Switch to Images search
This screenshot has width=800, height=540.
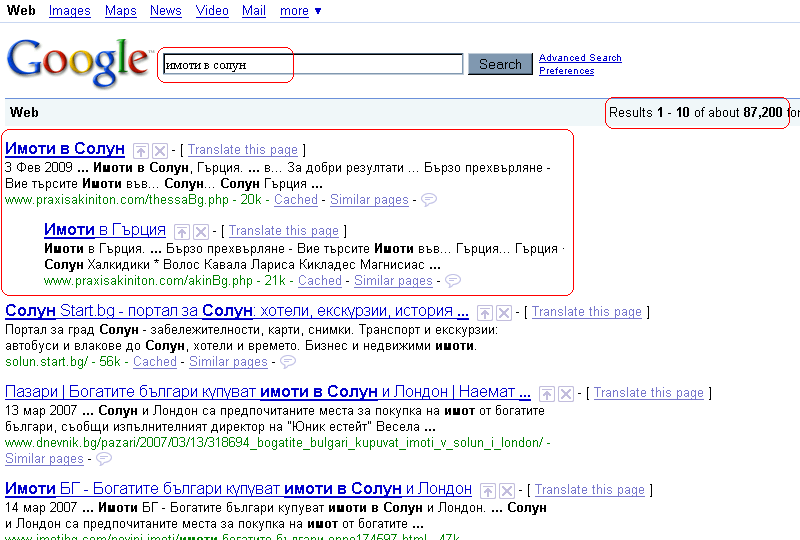(69, 11)
